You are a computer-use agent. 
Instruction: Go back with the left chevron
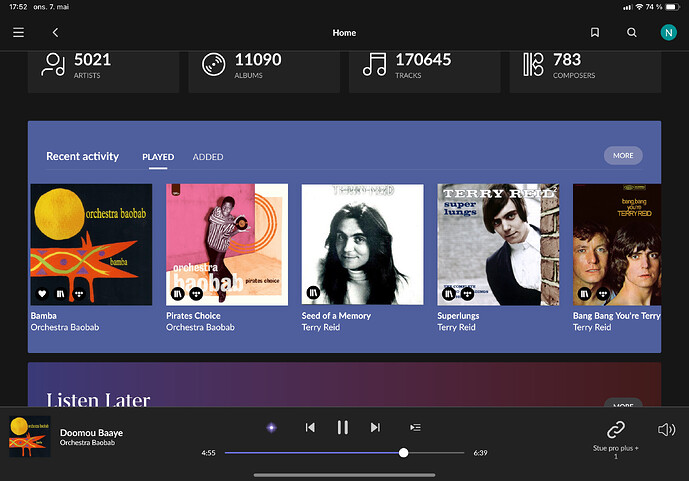pyautogui.click(x=55, y=33)
